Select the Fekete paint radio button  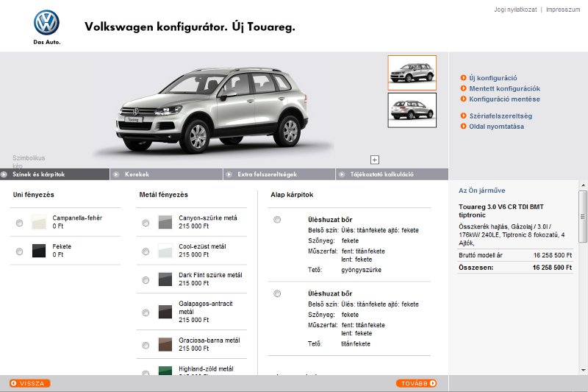[19, 252]
